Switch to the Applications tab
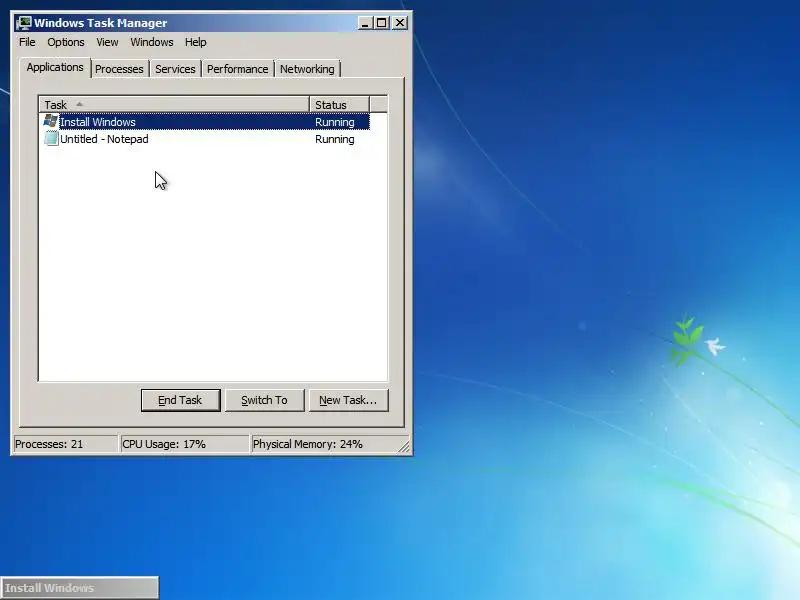The width and height of the screenshot is (800, 600). tap(55, 67)
